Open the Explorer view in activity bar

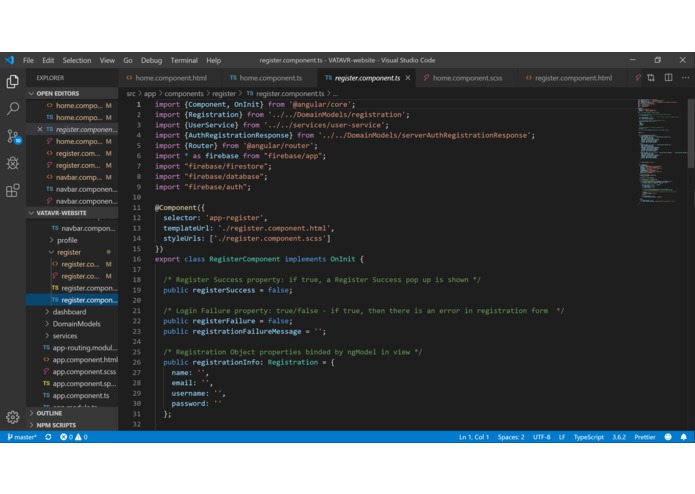12,82
